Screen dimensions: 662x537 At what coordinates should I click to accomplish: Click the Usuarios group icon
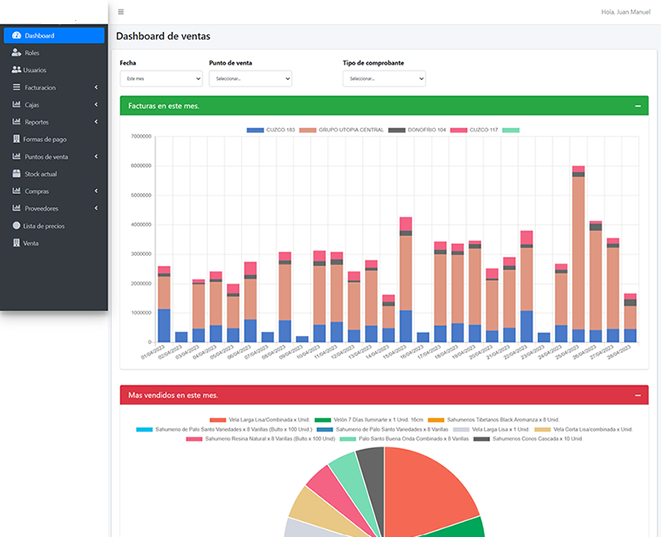pos(16,70)
